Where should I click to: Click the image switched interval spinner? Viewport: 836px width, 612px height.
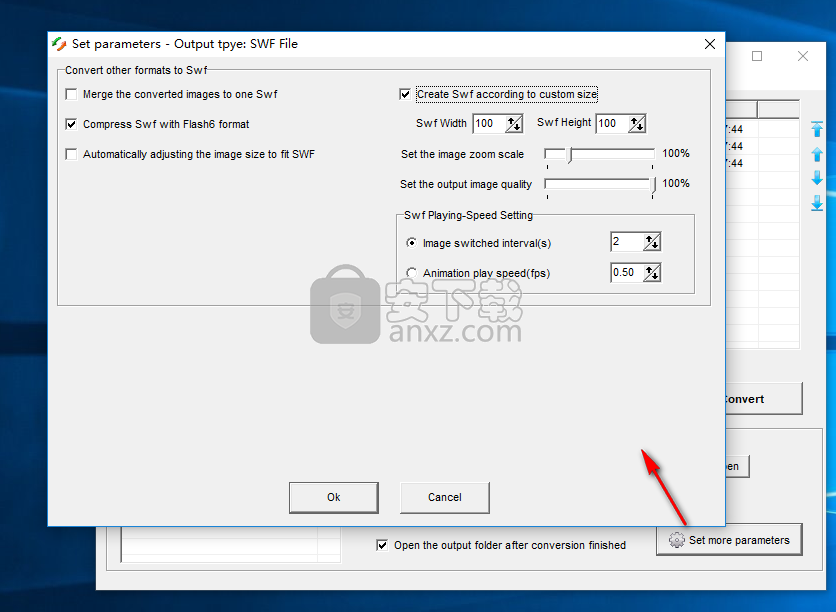tap(652, 242)
